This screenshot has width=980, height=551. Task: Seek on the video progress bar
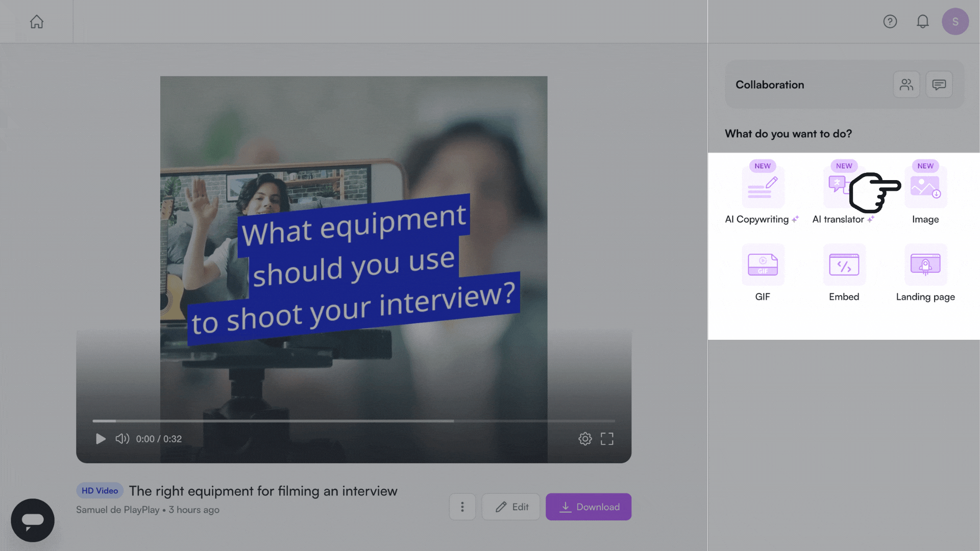(353, 421)
